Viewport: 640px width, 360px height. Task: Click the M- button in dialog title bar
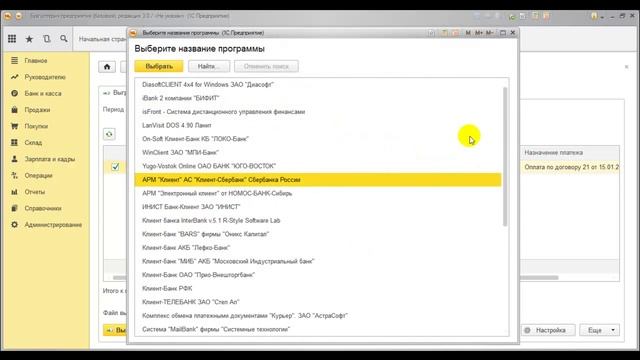click(x=489, y=33)
